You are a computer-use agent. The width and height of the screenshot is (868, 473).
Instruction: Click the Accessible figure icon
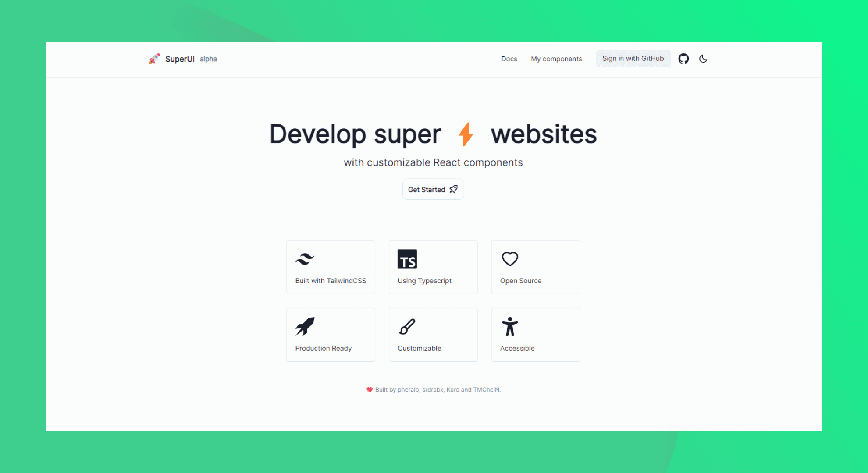pos(510,326)
